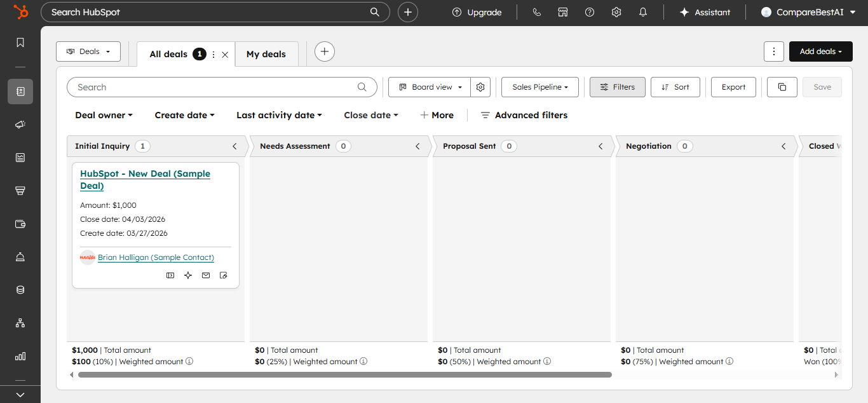Open the Sales Pipeline dropdown

pyautogui.click(x=540, y=87)
